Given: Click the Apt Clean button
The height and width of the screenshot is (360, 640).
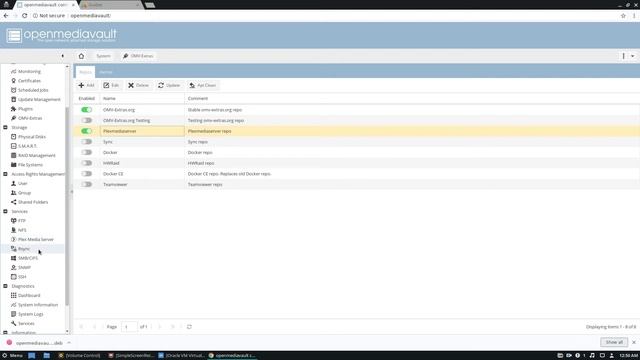Looking at the screenshot, I should click(202, 85).
